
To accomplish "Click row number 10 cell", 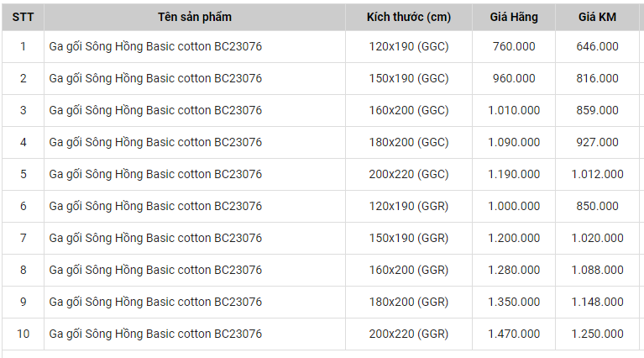I will [x=23, y=334].
